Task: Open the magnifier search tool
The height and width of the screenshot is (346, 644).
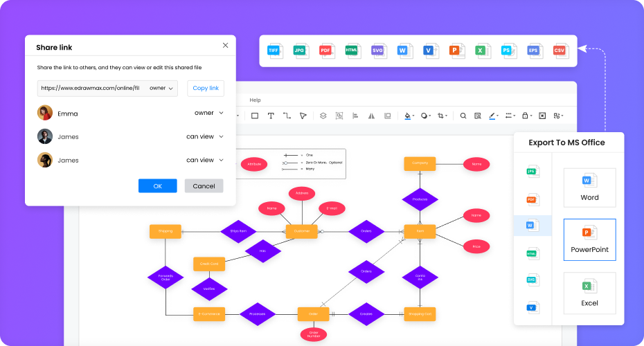Action: [463, 116]
